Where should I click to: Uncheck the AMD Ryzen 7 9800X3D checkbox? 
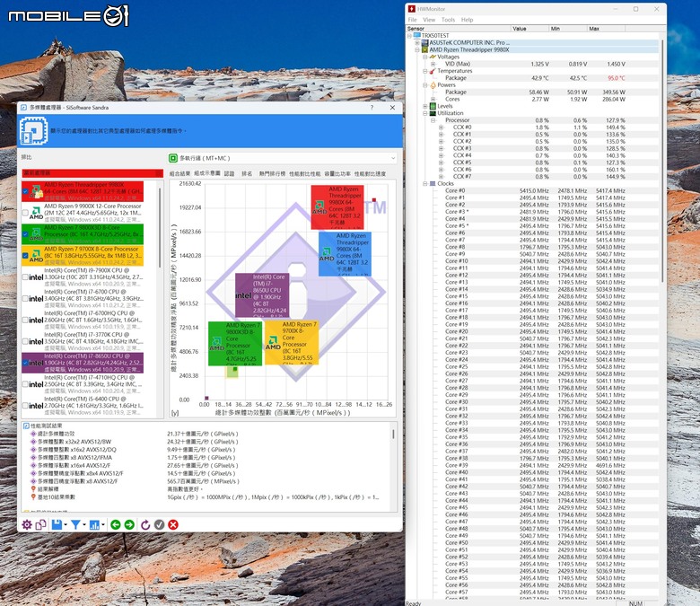pyautogui.click(x=25, y=234)
